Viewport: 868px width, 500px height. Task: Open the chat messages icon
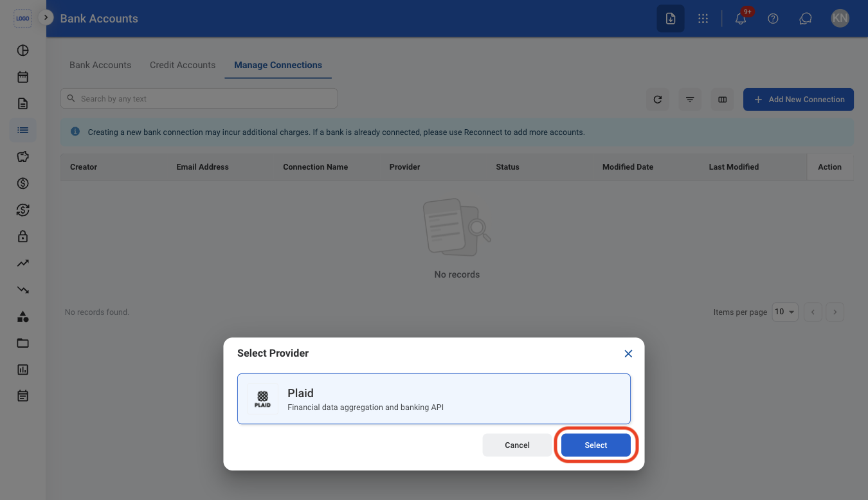[806, 19]
